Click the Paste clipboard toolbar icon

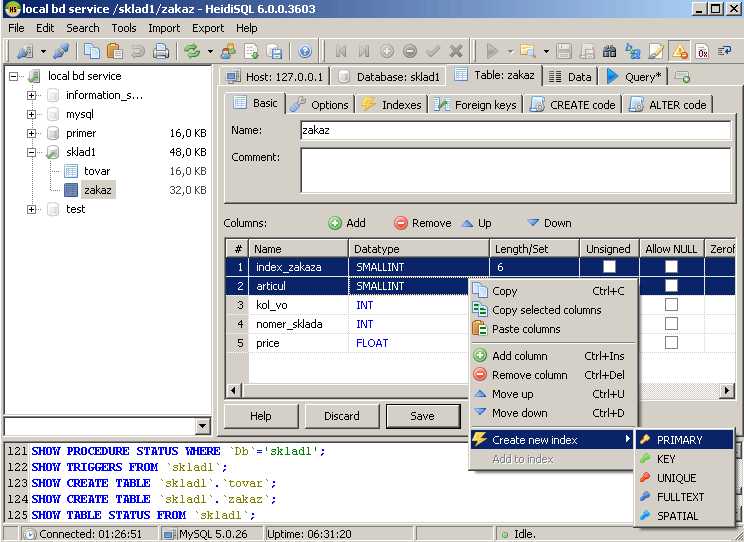click(115, 51)
